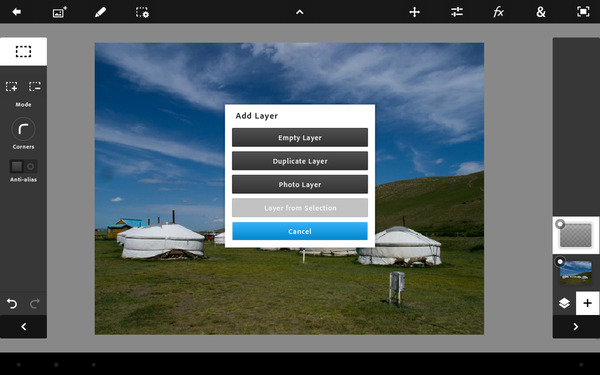The image size is (600, 375).
Task: Open the Corners radius control
Action: point(23,129)
